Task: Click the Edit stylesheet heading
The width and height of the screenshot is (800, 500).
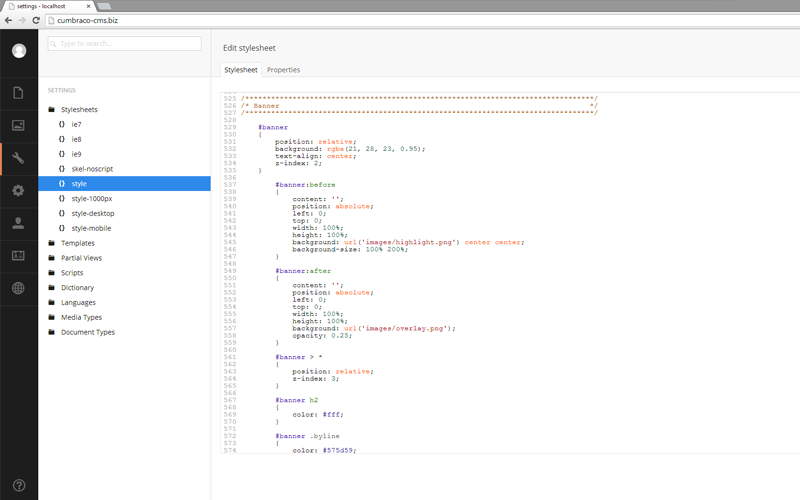Action: tap(249, 48)
